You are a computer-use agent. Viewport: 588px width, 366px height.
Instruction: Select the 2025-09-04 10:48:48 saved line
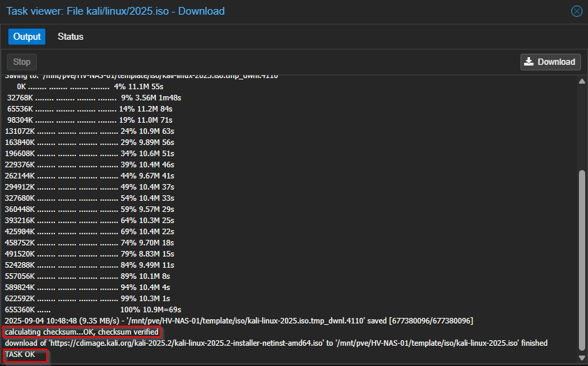[x=238, y=321]
